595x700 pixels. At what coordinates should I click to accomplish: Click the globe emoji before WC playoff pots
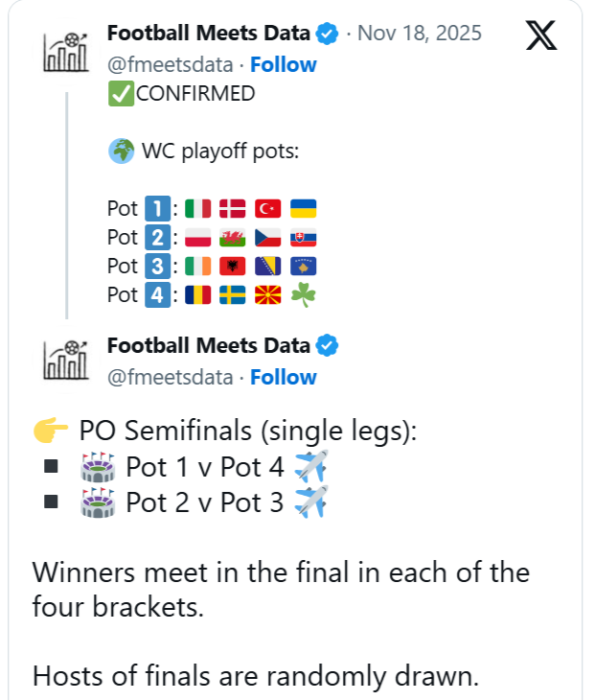point(122,152)
